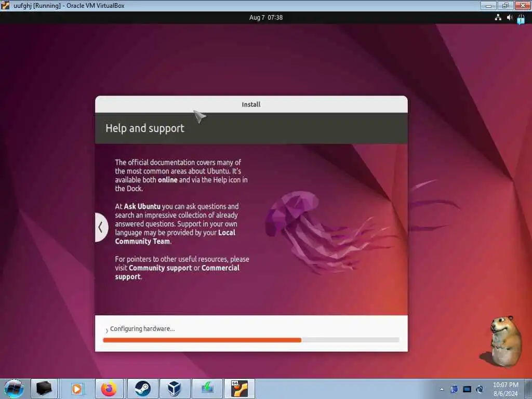Launch the media player taskbar icon
The height and width of the screenshot is (399, 532).
point(77,389)
